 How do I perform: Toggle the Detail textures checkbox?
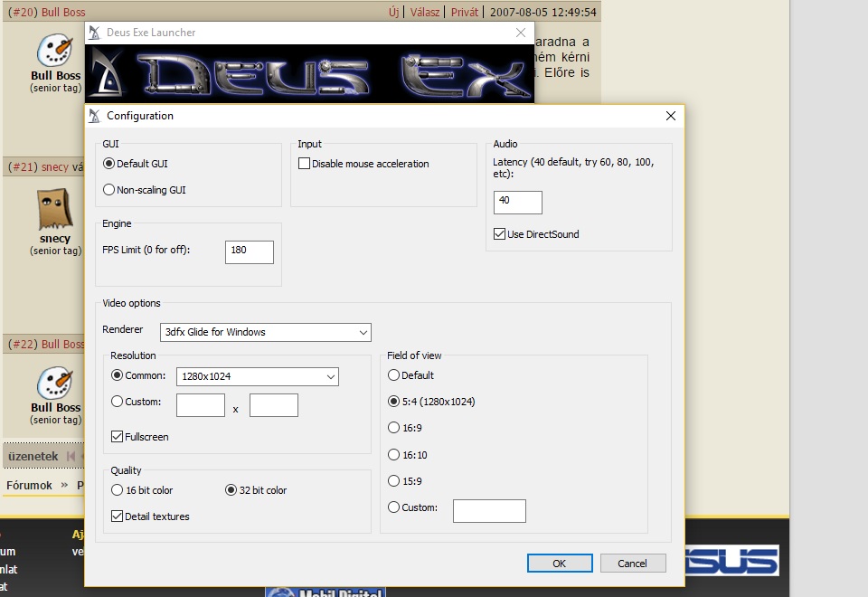coord(117,516)
